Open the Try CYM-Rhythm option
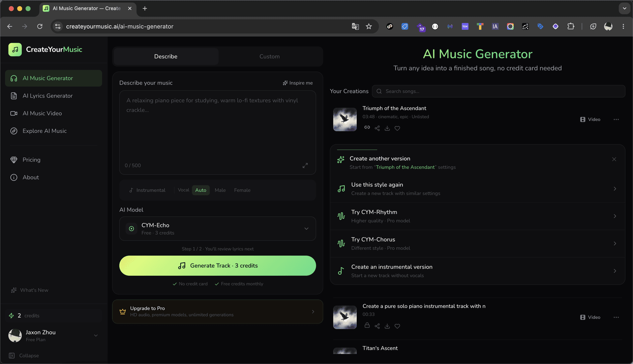Screen dimensions: 633x364 (x=477, y=216)
